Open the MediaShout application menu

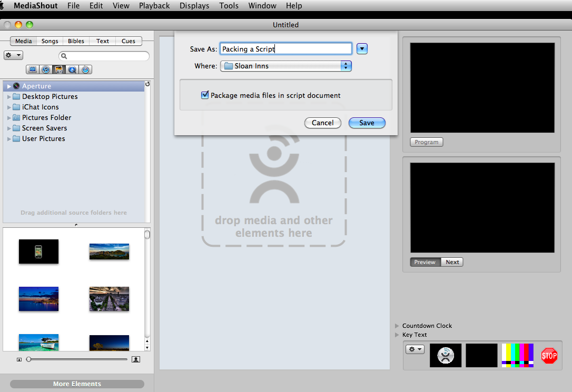click(36, 6)
